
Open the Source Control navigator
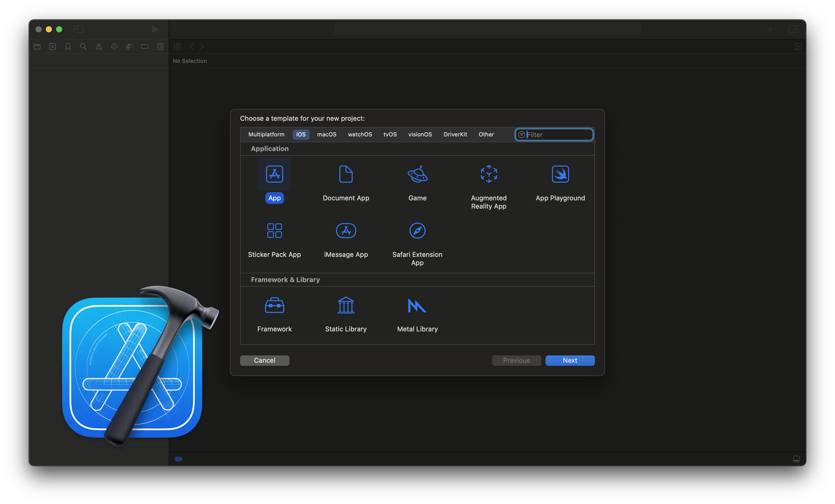coord(52,46)
